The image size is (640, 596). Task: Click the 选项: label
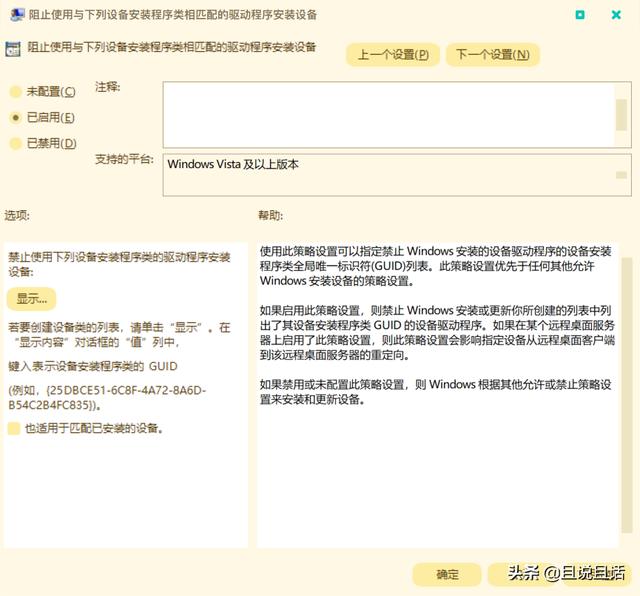17,215
